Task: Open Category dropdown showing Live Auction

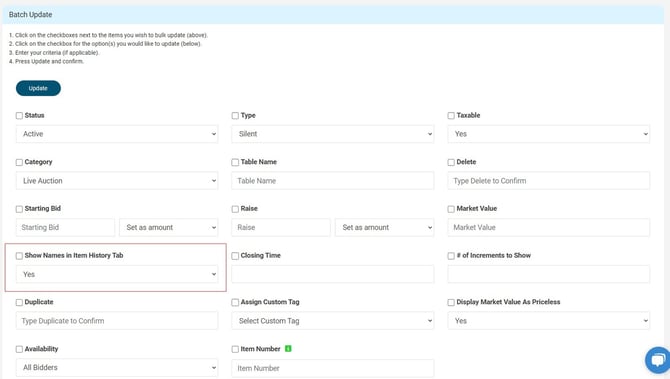Action: (117, 181)
